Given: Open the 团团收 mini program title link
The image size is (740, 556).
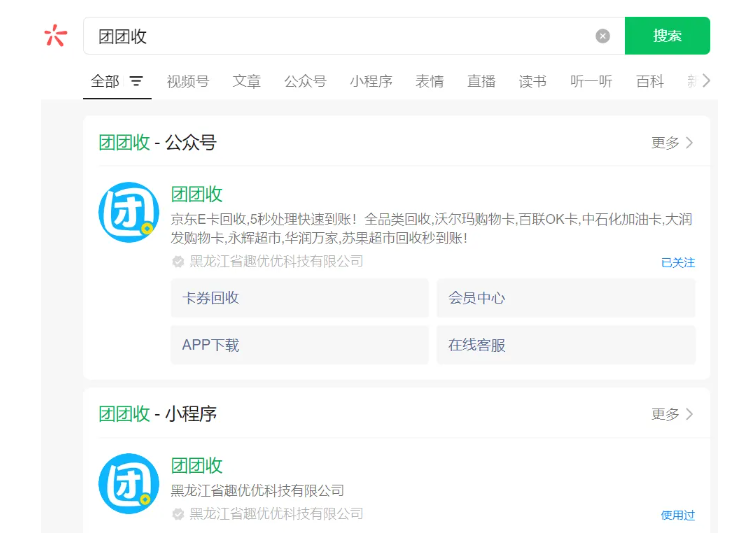Looking at the screenshot, I should tap(196, 465).
